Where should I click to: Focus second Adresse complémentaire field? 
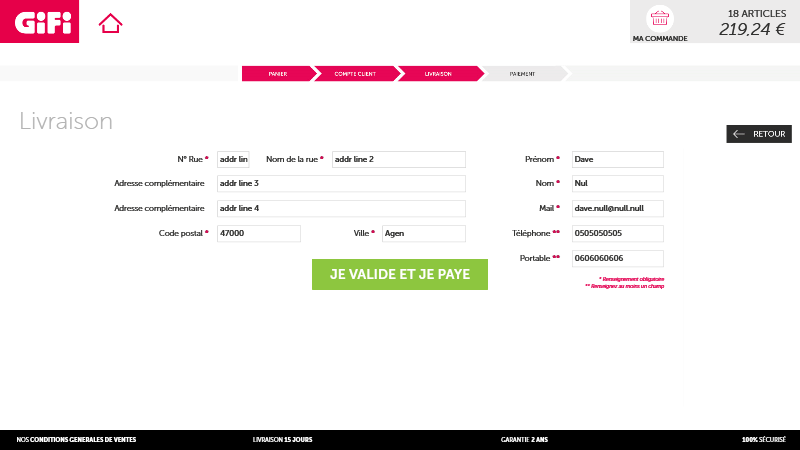click(x=340, y=209)
